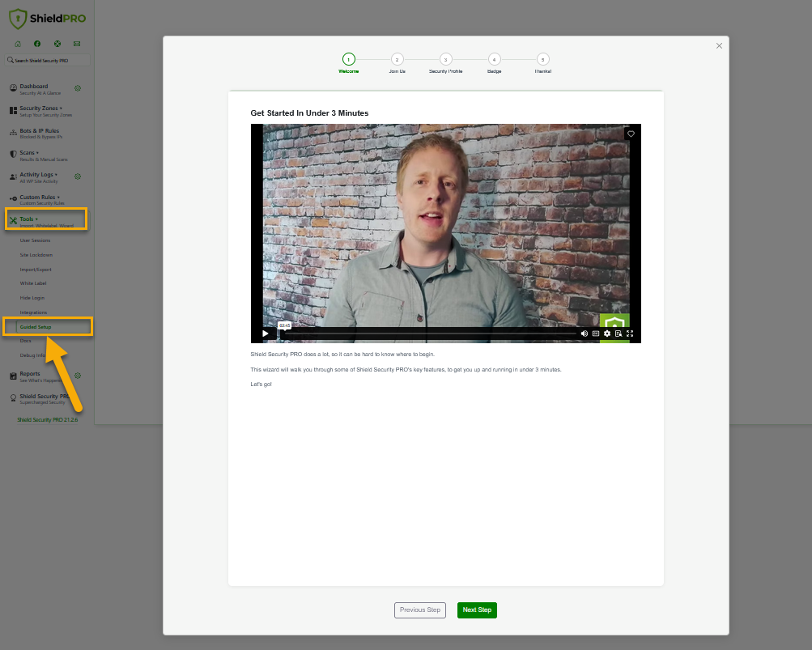Open Hide Login under Tools
812x650 pixels.
32,298
